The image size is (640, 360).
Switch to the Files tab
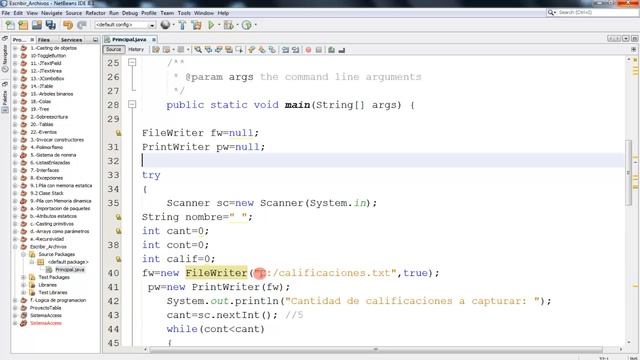pyautogui.click(x=44, y=40)
